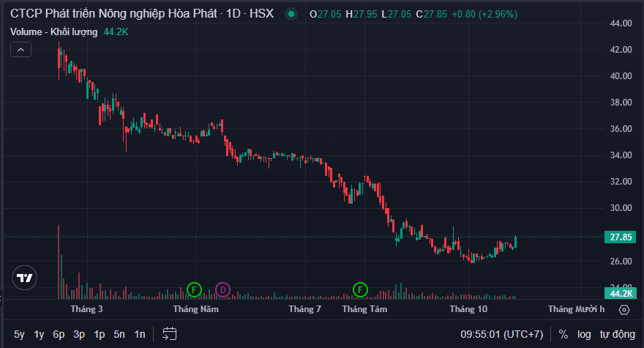
Task: Click the close value C27.85 in header
Action: [432, 15]
